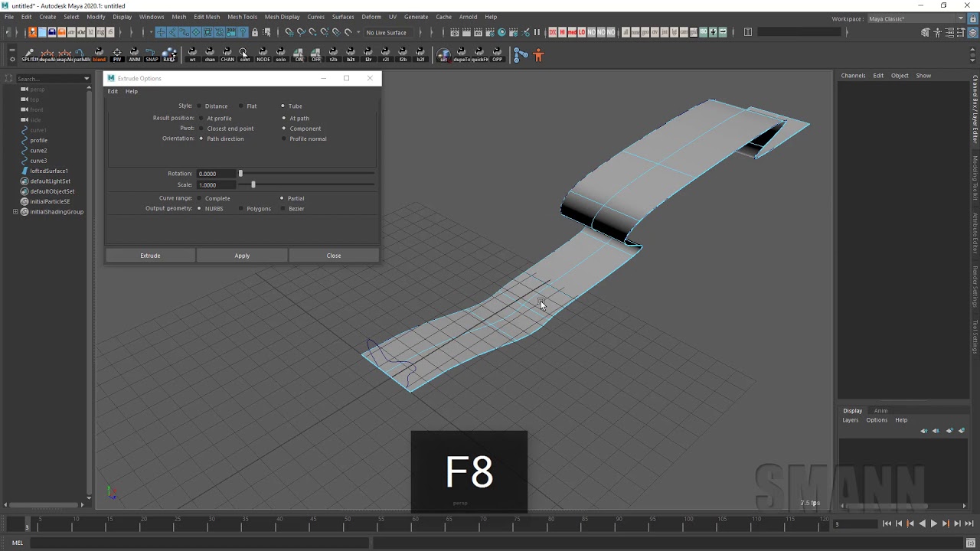Click the orange human figure shelf icon
This screenshot has height=551, width=980.
[x=538, y=54]
